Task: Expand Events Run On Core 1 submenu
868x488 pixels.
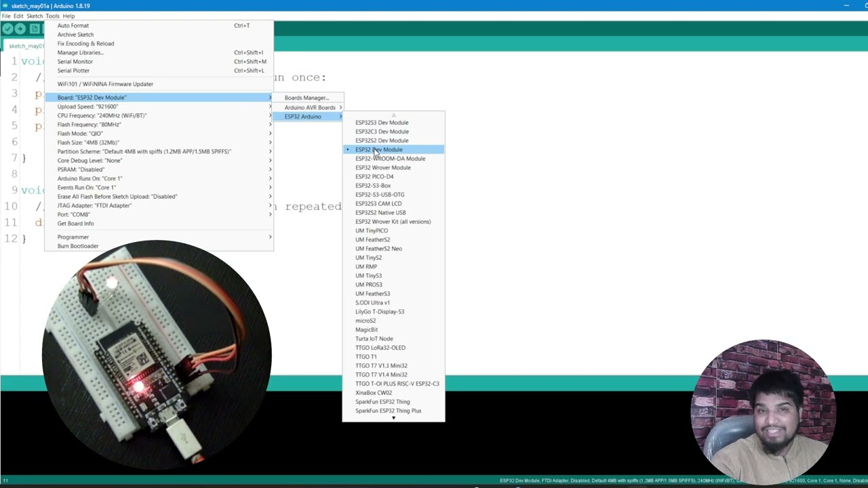Action: (159, 187)
